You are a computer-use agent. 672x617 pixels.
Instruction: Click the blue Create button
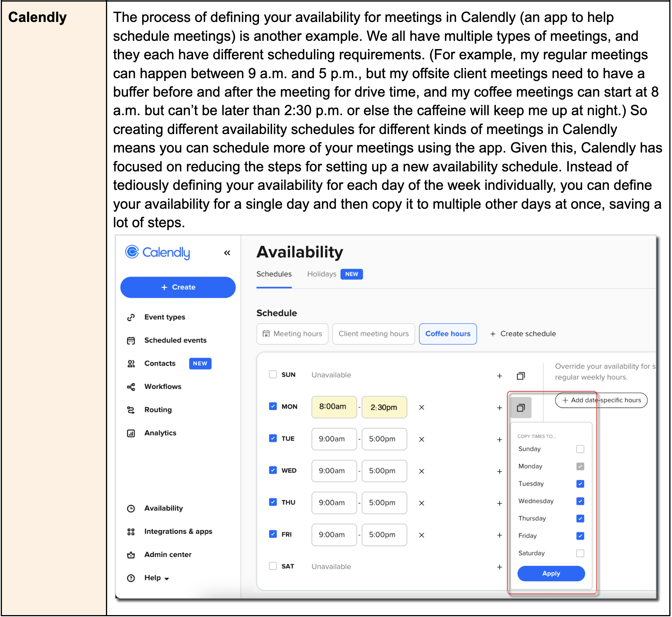[178, 287]
